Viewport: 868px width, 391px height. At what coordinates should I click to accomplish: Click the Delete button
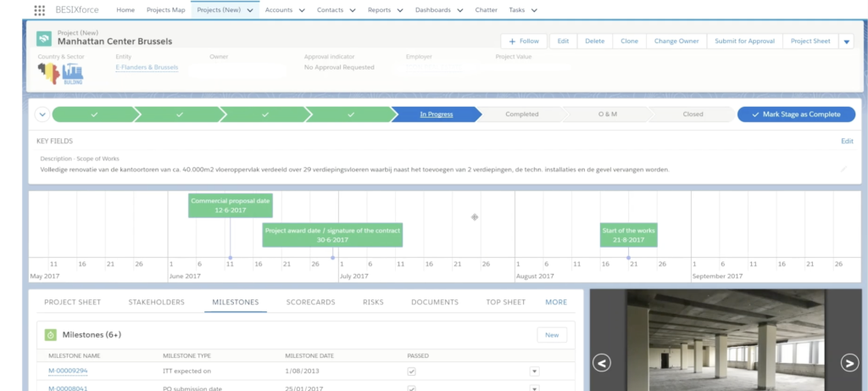tap(595, 42)
